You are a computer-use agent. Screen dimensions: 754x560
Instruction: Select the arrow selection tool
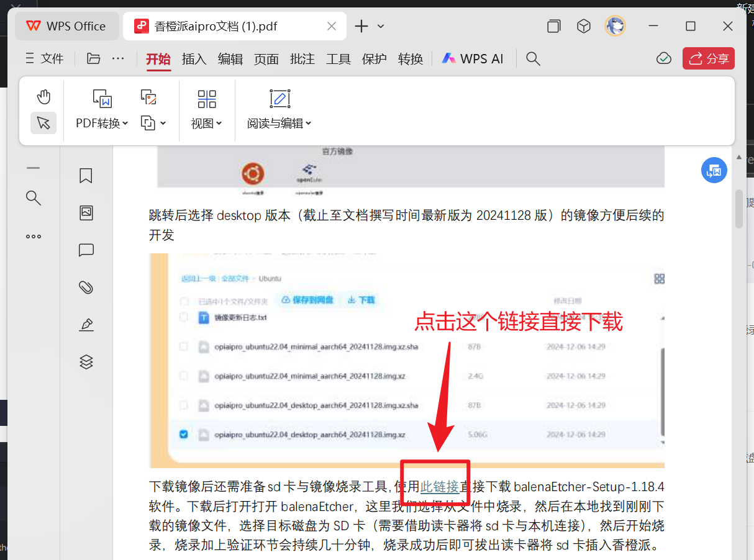(x=43, y=123)
